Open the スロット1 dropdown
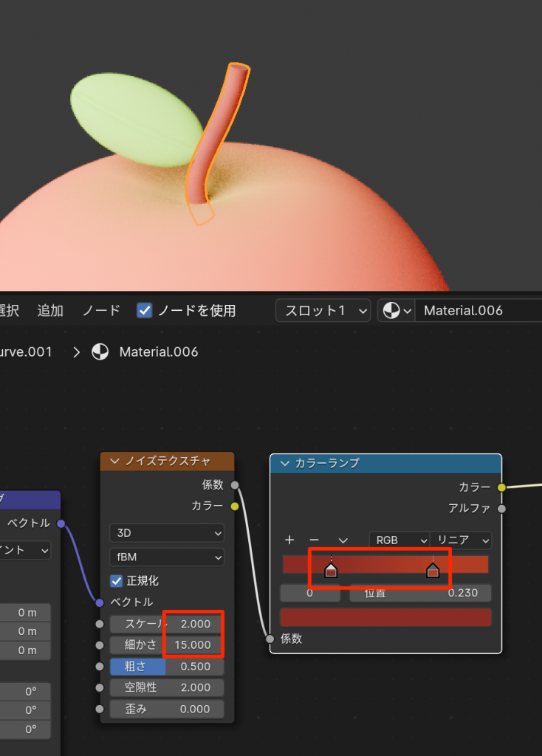Screen dimensions: 542x756 tap(323, 311)
